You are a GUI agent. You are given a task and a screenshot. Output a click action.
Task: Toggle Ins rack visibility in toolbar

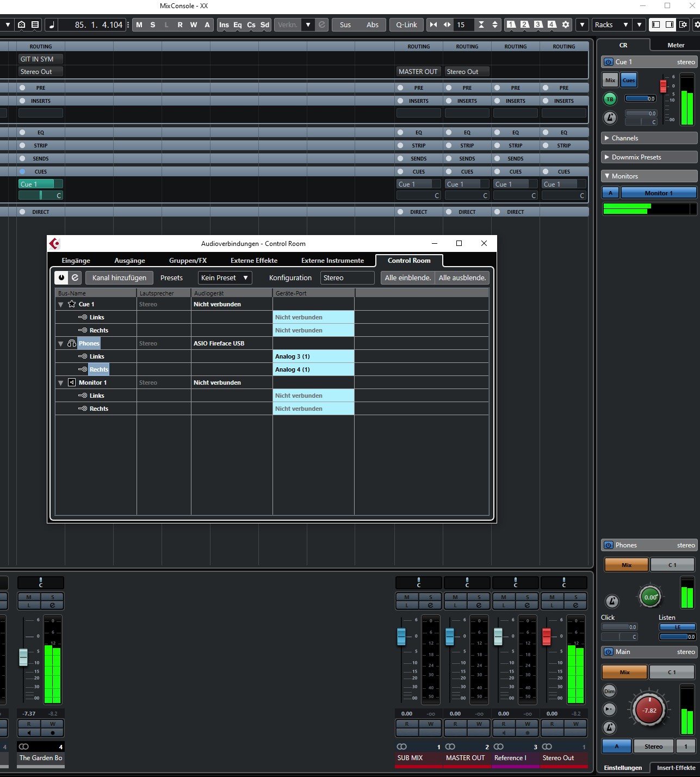click(x=224, y=24)
